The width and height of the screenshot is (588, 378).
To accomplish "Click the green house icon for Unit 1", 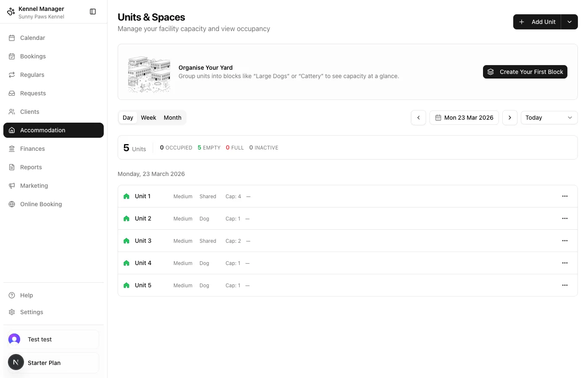I will click(126, 196).
